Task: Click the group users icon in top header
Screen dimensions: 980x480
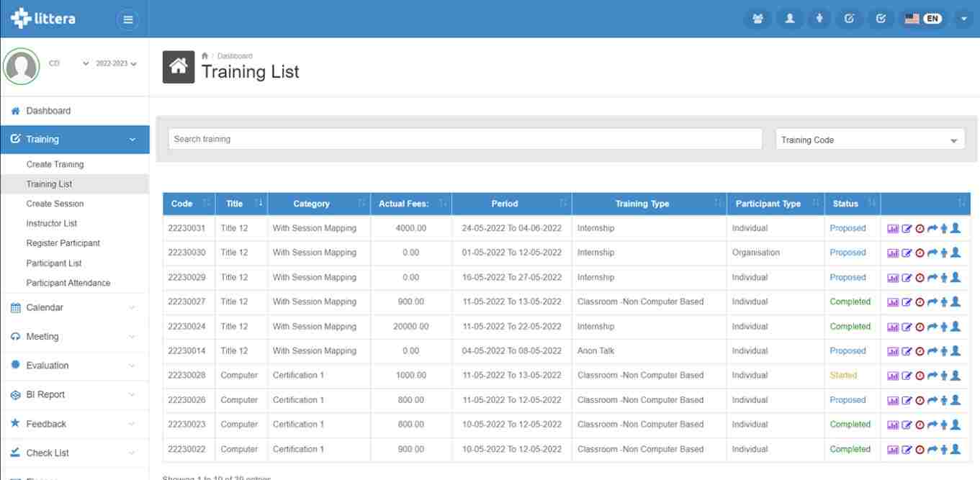Action: tap(758, 19)
